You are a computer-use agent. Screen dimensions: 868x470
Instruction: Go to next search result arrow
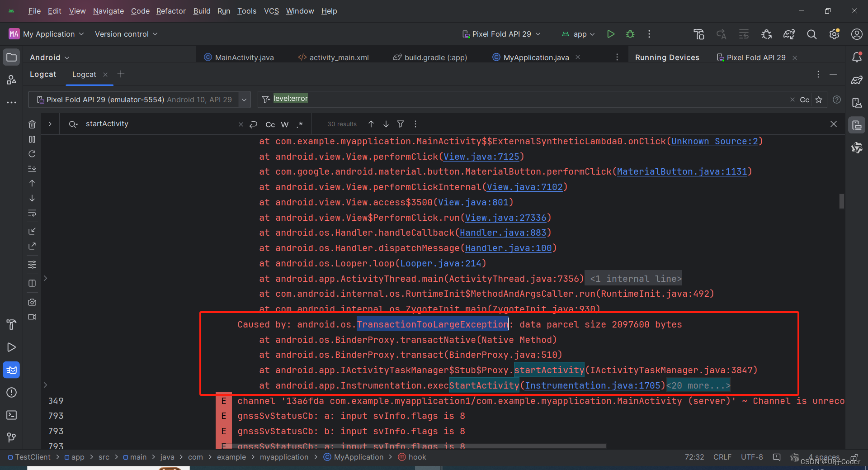click(x=386, y=124)
